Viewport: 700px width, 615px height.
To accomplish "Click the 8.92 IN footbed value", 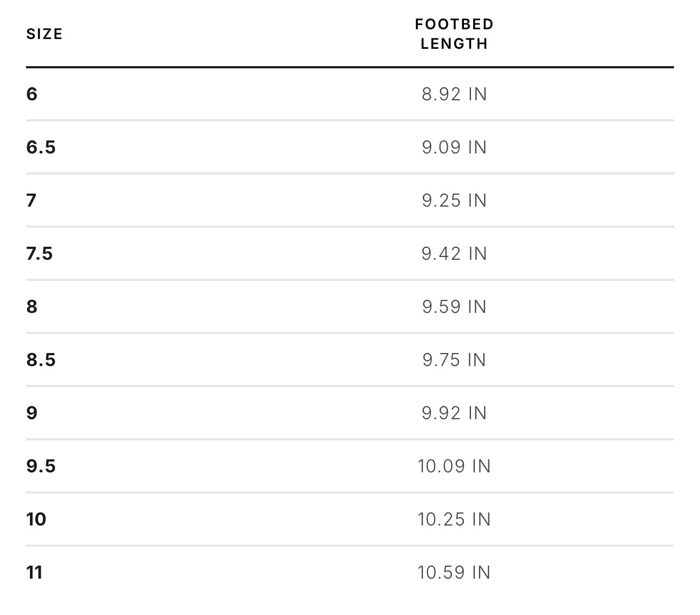I will pos(454,94).
